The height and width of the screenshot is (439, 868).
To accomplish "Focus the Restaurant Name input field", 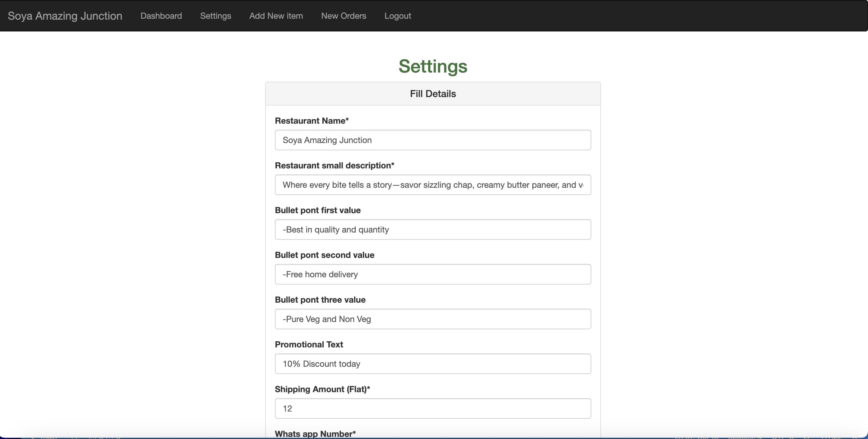I will click(433, 140).
